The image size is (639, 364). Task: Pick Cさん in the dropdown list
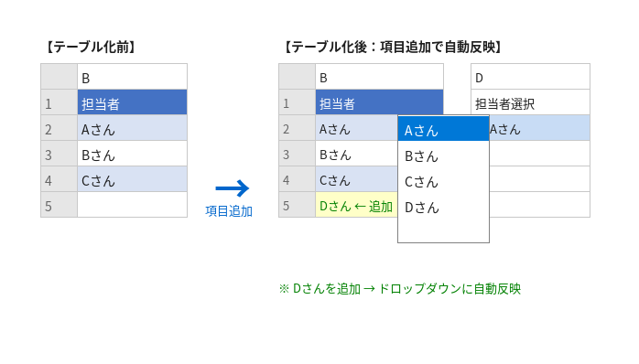click(x=443, y=182)
